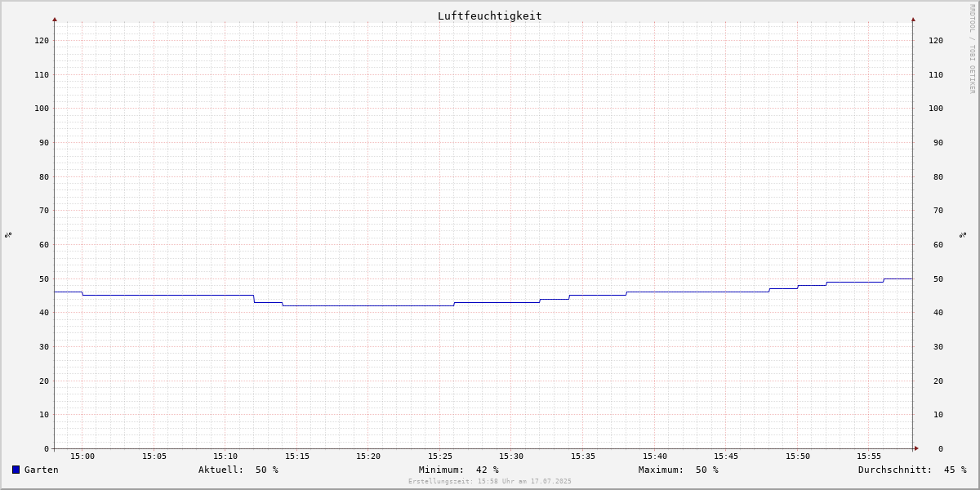
Task: Click the blue Garten legend color box
Action: tap(16, 470)
